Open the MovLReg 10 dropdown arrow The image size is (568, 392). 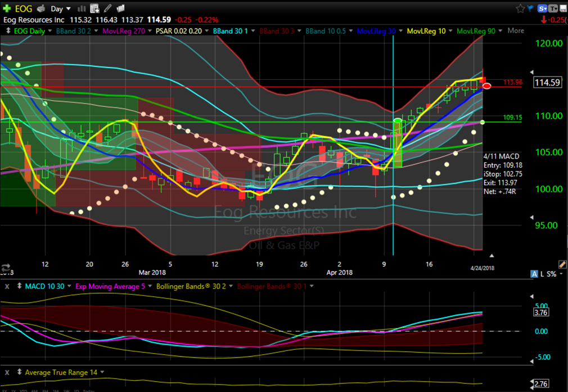tap(450, 31)
